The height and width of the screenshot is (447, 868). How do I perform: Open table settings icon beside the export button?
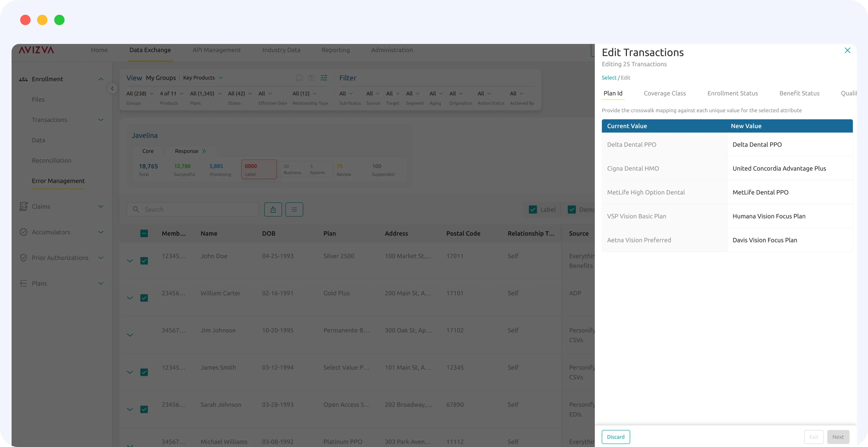294,210
